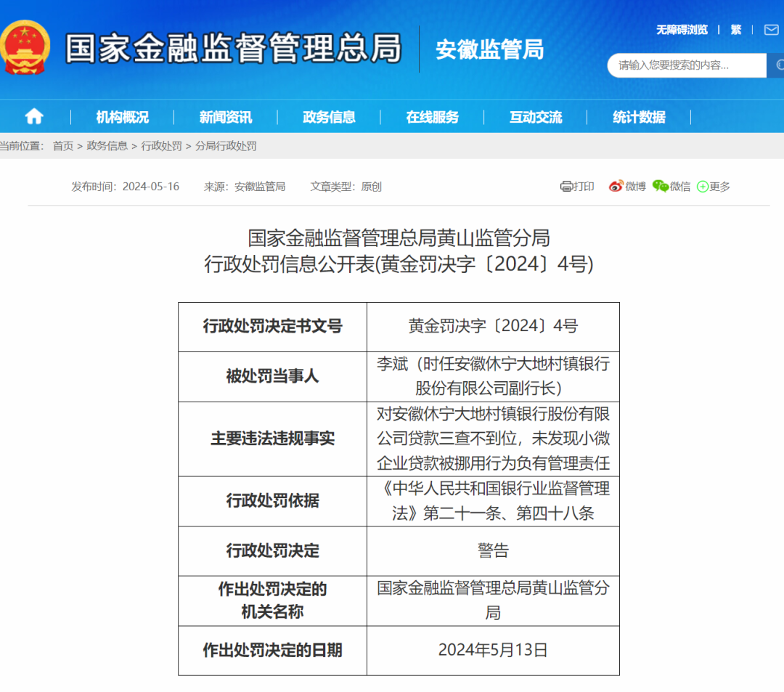Select 政务信息 in the blue navigation bar

point(329,117)
